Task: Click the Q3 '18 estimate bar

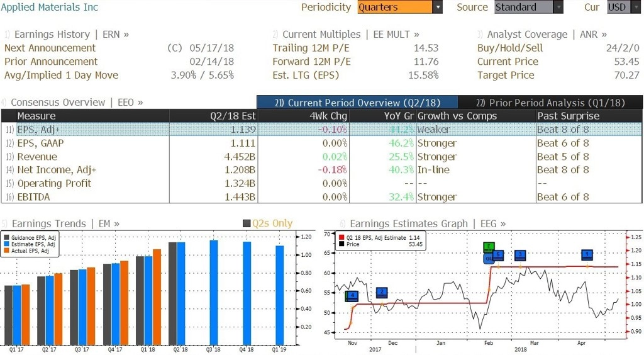Action: coord(214,293)
